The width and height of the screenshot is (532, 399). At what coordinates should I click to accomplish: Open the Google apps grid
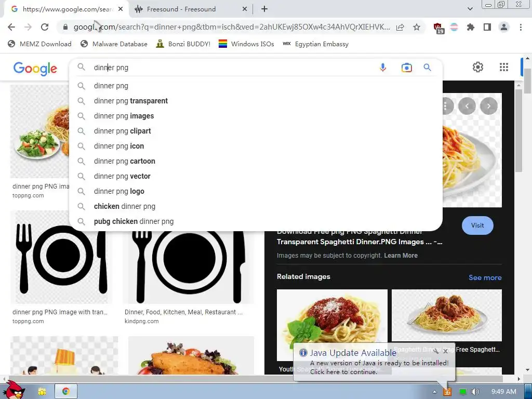pos(504,67)
